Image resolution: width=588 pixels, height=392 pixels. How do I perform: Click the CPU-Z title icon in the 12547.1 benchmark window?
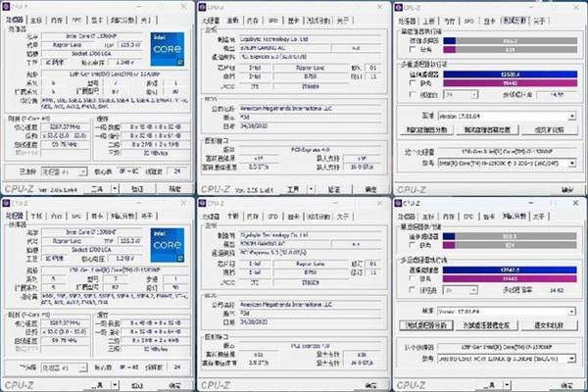[x=398, y=203]
